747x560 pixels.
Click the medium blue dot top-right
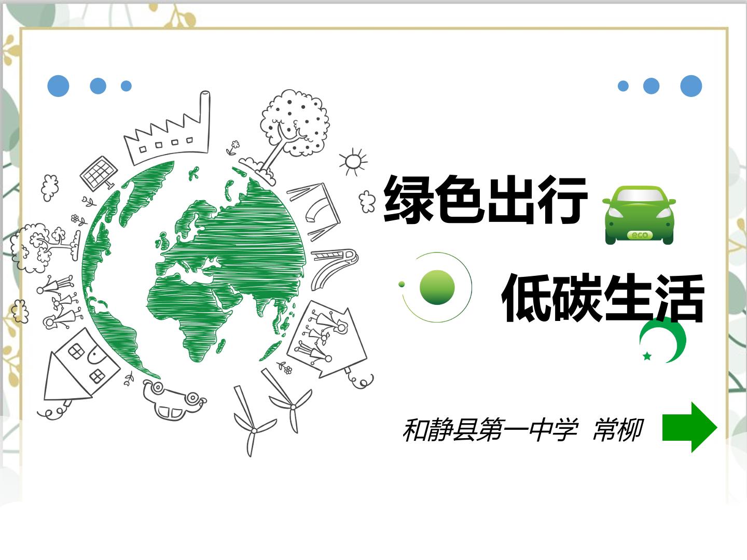[651, 86]
